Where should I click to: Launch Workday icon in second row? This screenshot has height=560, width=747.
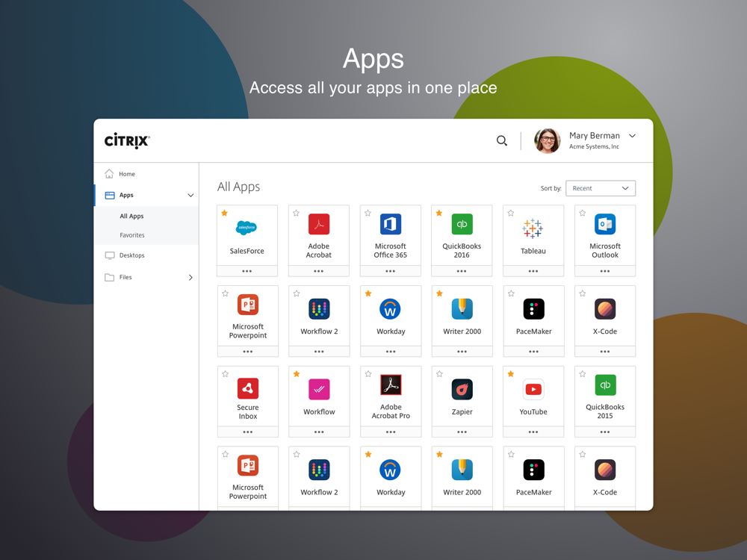coord(390,309)
